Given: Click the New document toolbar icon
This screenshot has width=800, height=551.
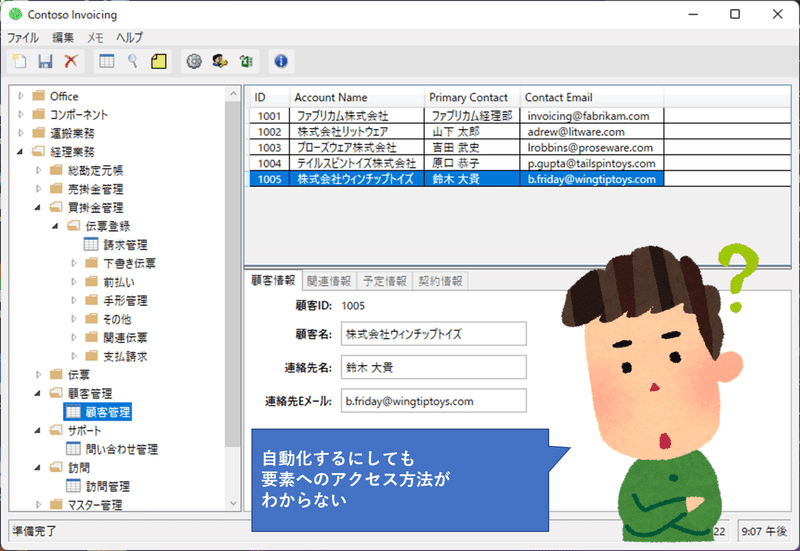Looking at the screenshot, I should pyautogui.click(x=20, y=61).
